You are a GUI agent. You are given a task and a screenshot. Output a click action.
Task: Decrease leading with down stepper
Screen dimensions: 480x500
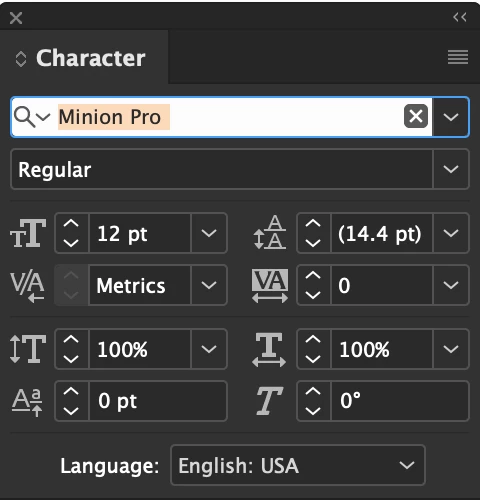click(313, 243)
